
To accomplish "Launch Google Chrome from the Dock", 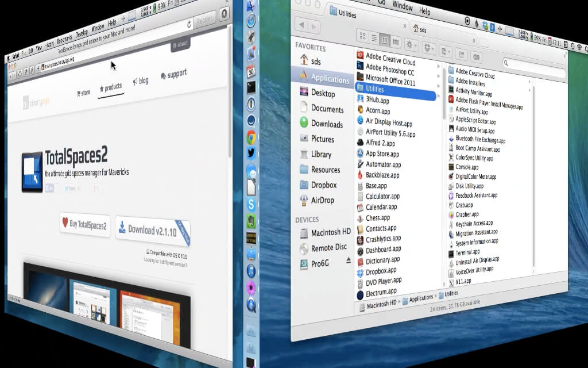I will click(252, 137).
